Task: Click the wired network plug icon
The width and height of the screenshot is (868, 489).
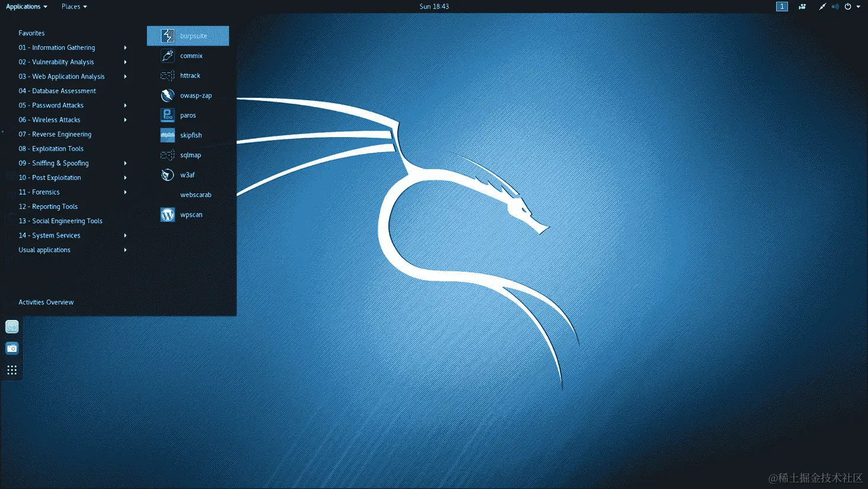Action: tap(822, 7)
